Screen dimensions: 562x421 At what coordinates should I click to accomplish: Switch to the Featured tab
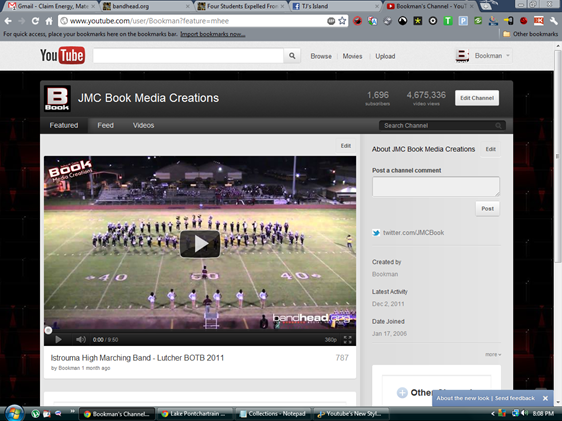tap(64, 125)
